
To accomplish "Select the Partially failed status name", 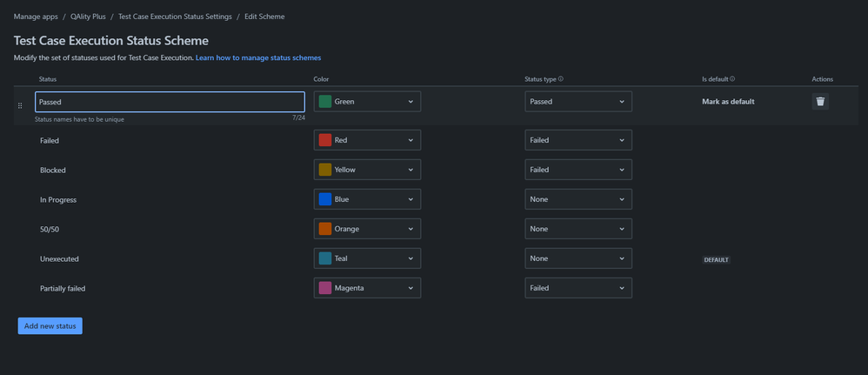I will [63, 289].
